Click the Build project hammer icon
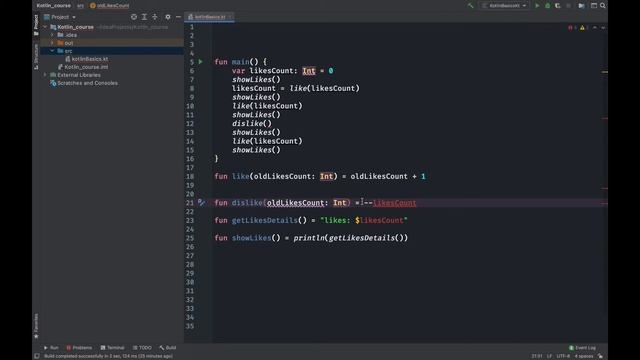The image size is (640, 360). click(x=471, y=6)
